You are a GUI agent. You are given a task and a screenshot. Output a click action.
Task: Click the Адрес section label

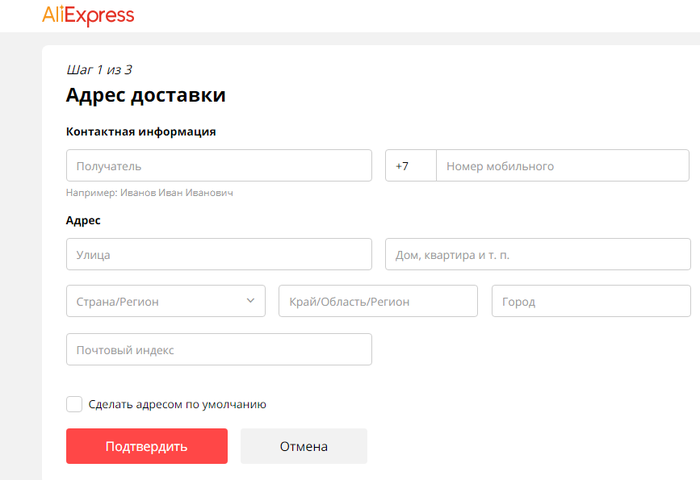tap(83, 220)
